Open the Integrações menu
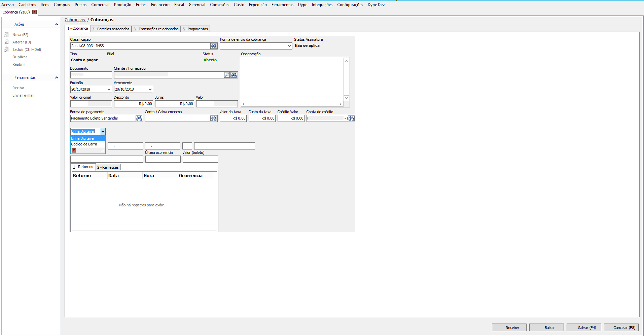 pos(322,5)
